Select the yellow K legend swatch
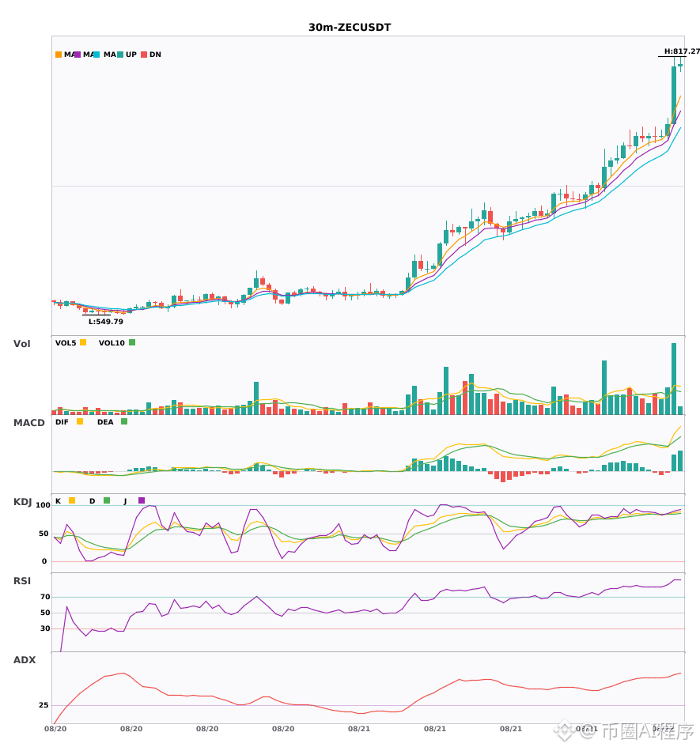Viewport: 700px width, 751px height. pyautogui.click(x=72, y=500)
